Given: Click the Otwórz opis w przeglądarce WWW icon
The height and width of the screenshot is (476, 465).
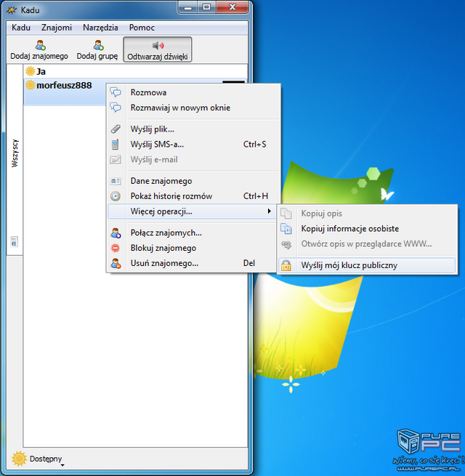Looking at the screenshot, I should [x=286, y=244].
